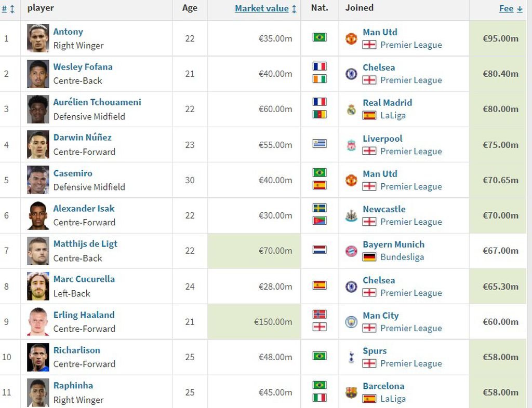The height and width of the screenshot is (408, 532).
Task: Open Premier League link under Newcastle
Action: pyautogui.click(x=411, y=222)
